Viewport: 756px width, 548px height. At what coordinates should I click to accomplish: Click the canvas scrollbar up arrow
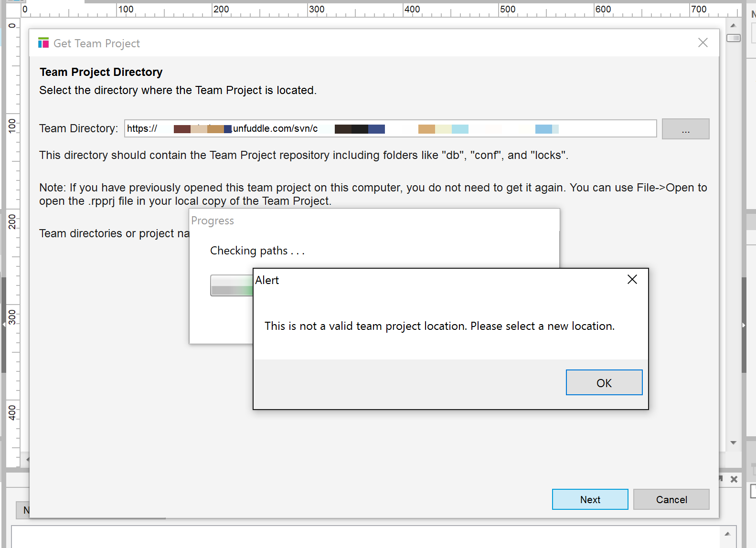point(734,25)
